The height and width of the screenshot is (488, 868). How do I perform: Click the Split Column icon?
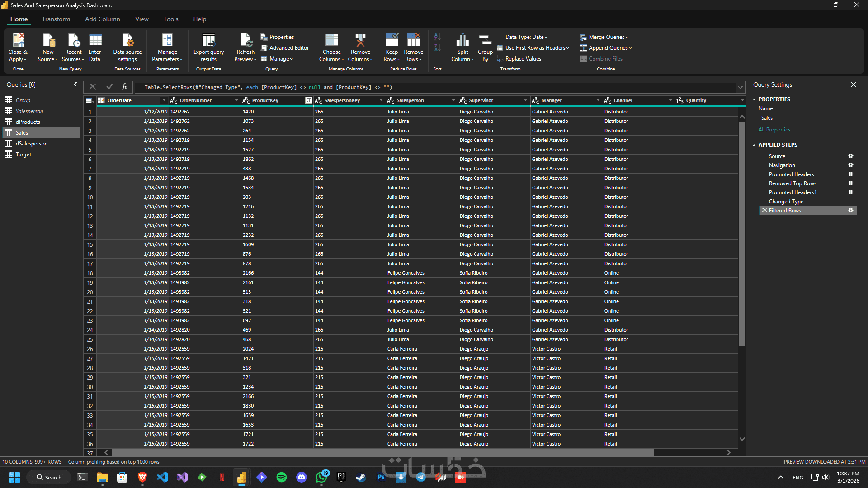click(462, 41)
